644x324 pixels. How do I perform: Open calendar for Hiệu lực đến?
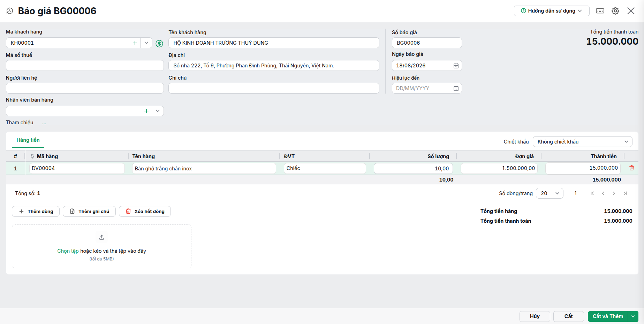[x=456, y=88]
